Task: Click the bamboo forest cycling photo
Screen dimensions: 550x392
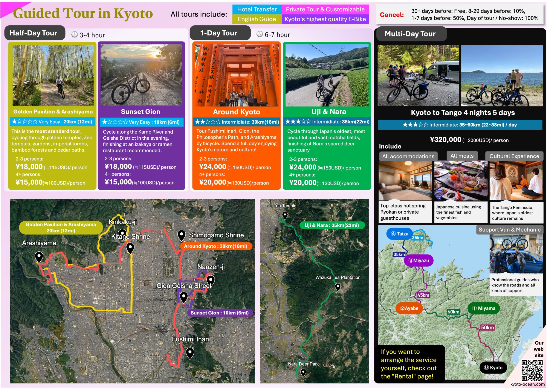Action: coord(53,75)
